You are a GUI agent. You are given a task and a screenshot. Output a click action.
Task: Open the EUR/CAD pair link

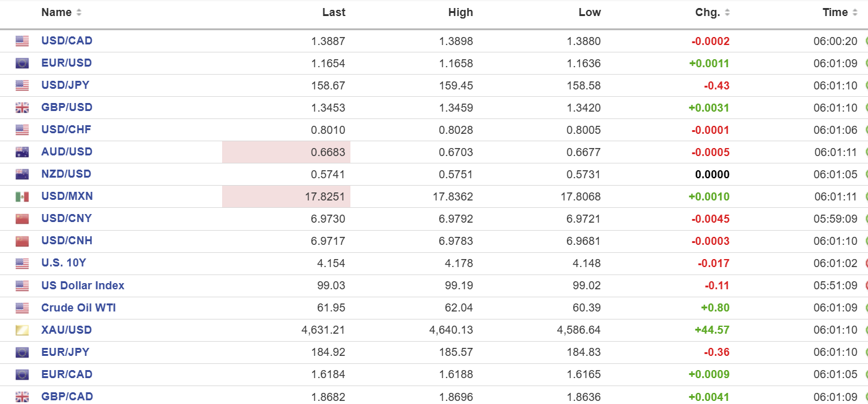(67, 374)
